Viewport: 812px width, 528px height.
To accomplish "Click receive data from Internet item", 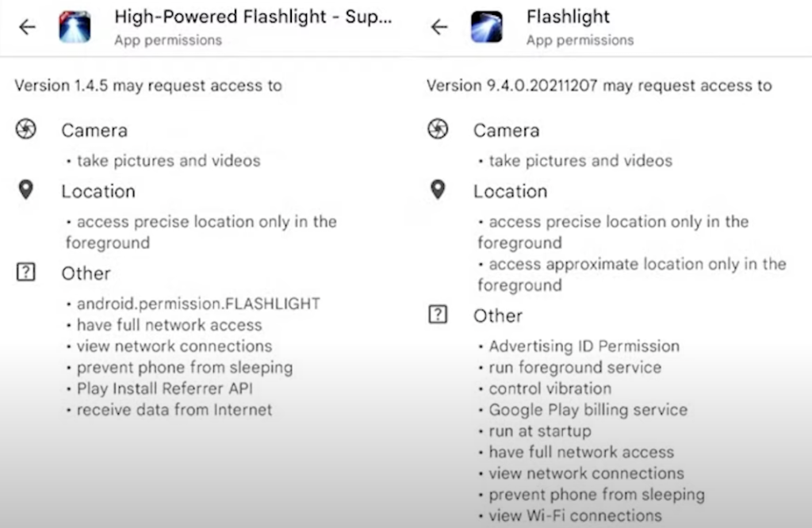I will pos(174,409).
